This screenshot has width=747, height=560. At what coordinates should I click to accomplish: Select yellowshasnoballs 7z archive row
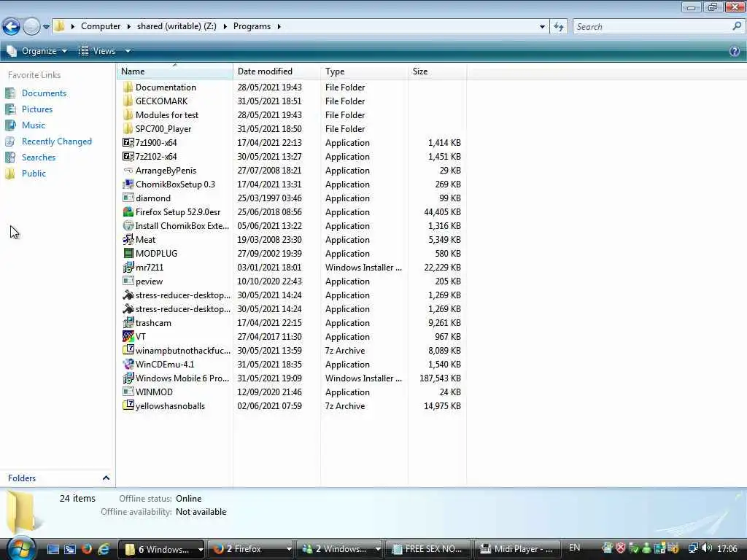292,406
